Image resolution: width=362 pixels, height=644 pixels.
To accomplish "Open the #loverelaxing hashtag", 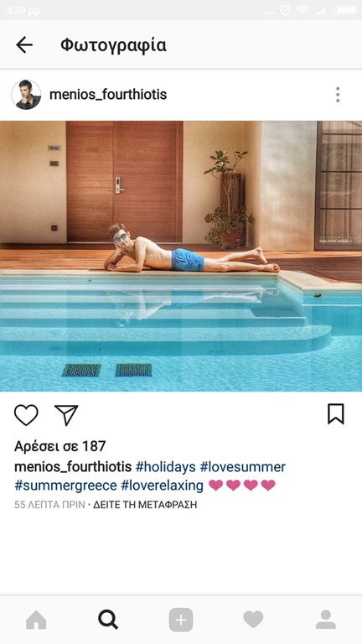I will (x=162, y=486).
